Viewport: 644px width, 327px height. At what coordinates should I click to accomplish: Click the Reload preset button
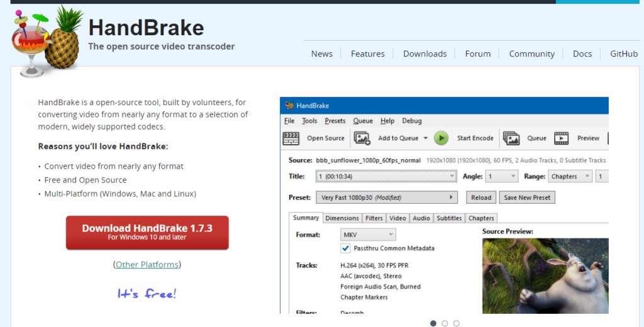(x=481, y=197)
